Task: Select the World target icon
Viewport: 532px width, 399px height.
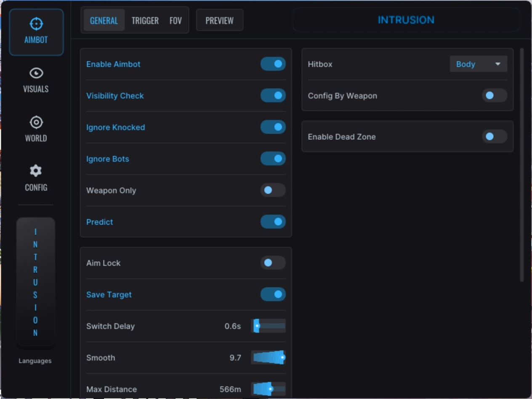Action: (x=36, y=129)
